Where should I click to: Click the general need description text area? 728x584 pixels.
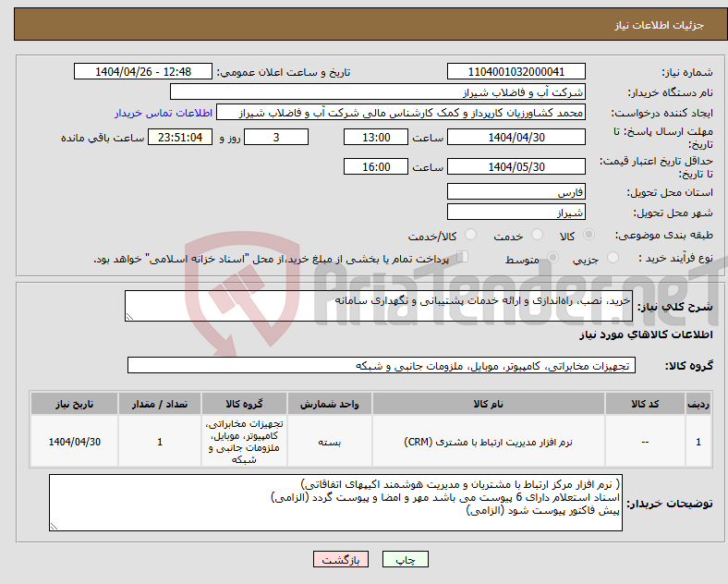click(x=379, y=306)
